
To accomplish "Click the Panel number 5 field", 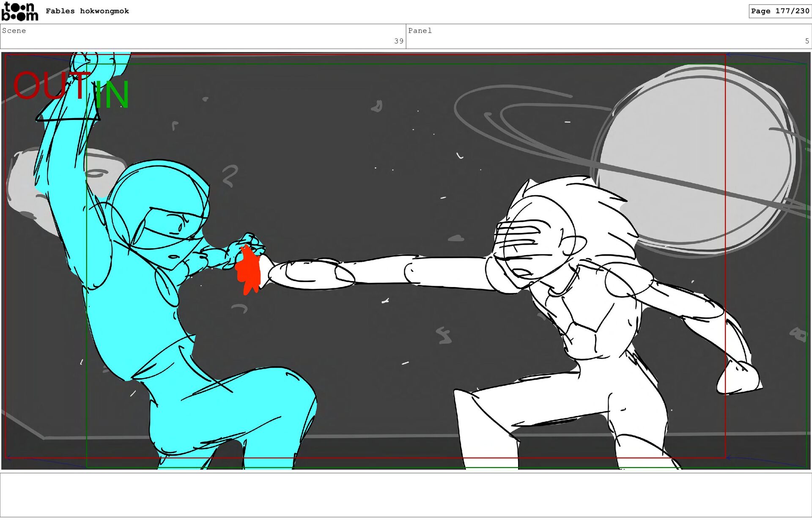I will [x=807, y=41].
